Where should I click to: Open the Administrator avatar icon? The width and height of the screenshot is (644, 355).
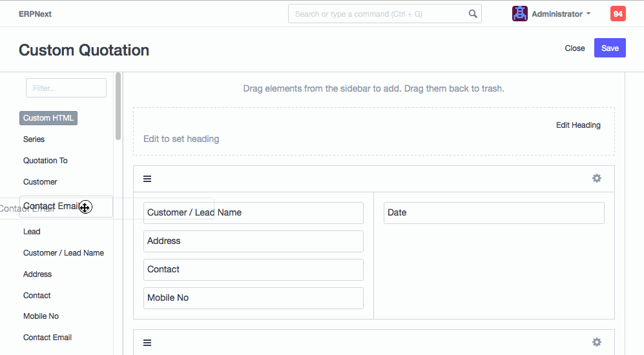pyautogui.click(x=520, y=14)
